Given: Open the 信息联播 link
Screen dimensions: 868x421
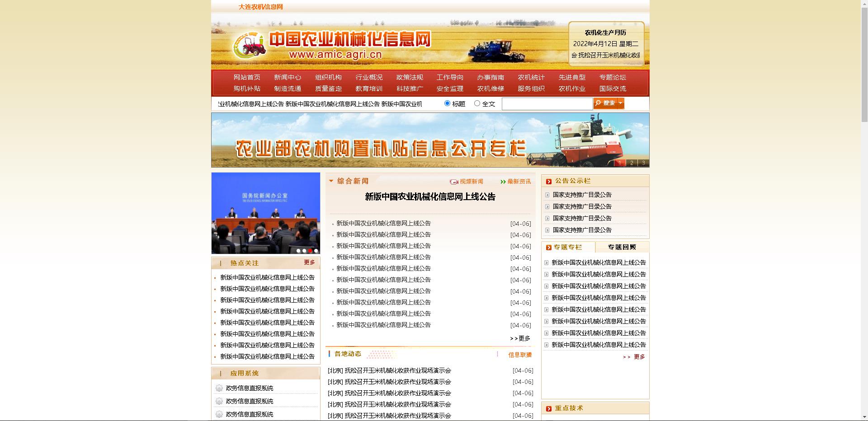Looking at the screenshot, I should [x=520, y=355].
